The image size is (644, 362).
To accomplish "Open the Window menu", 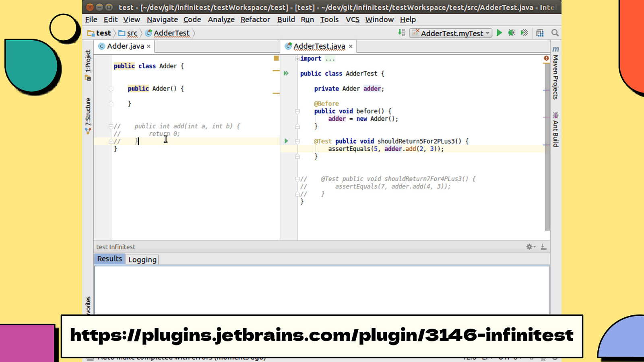I will pos(379,19).
